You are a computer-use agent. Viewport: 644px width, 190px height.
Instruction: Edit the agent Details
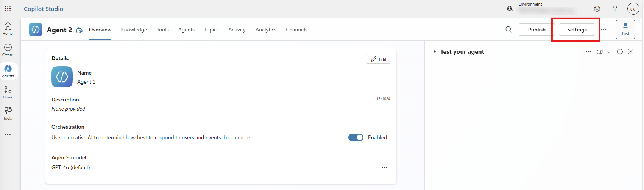378,59
